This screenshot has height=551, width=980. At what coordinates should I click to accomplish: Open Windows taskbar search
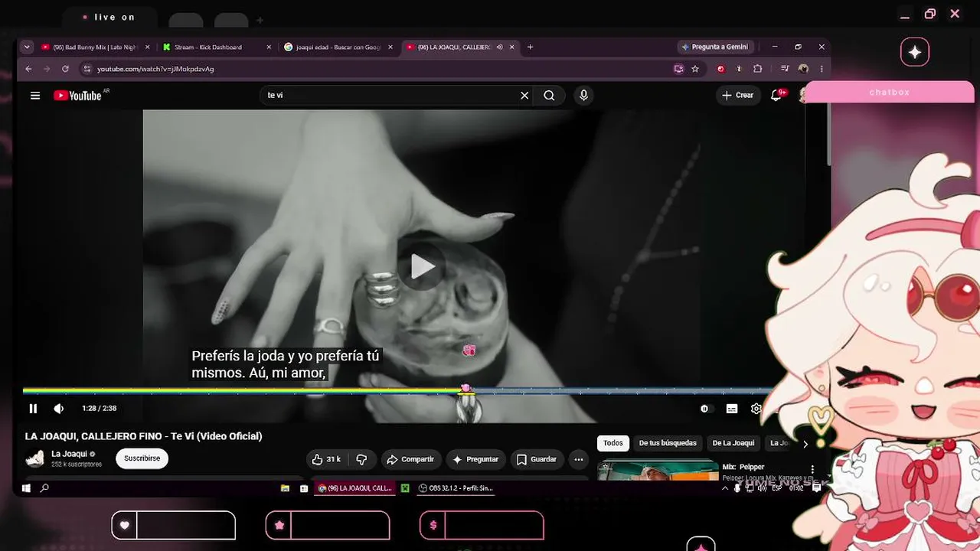click(x=44, y=488)
